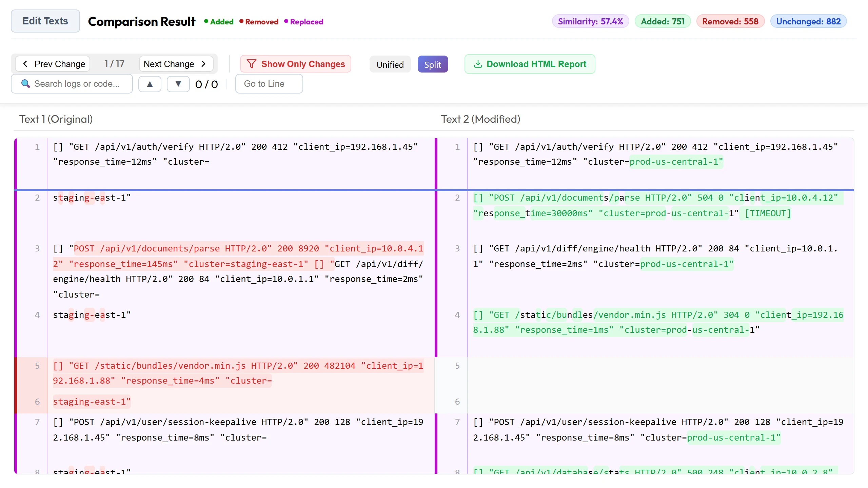This screenshot has width=868, height=488.
Task: Click line number 7 in Modified pane
Action: (457, 422)
